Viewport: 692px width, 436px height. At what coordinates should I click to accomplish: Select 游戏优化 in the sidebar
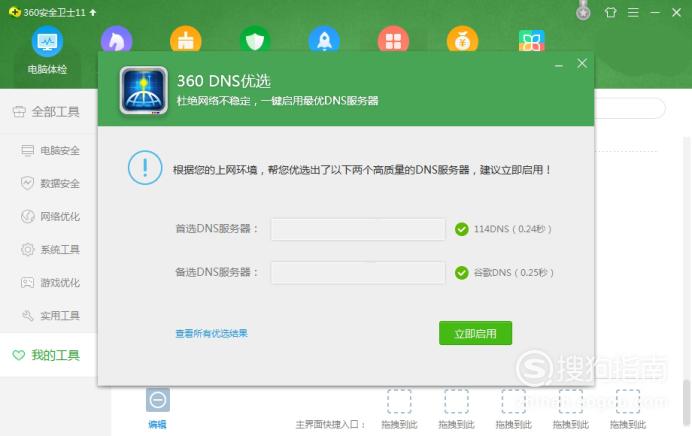[x=51, y=282]
